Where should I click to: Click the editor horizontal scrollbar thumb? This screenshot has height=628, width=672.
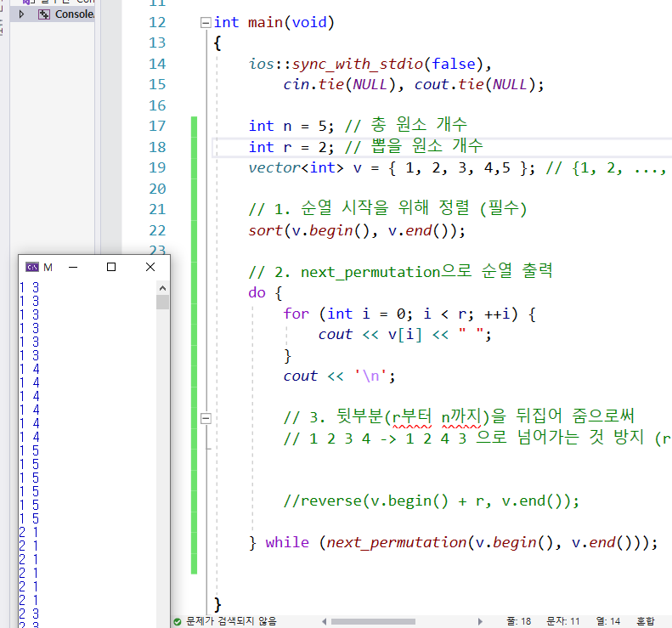pos(373,621)
